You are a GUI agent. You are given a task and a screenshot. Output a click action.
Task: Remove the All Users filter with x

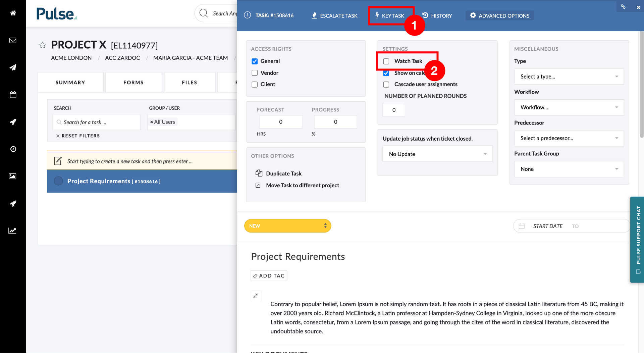click(152, 122)
